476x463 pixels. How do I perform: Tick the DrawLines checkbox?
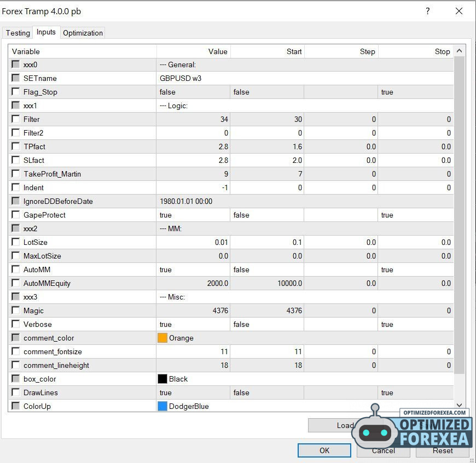(15, 392)
